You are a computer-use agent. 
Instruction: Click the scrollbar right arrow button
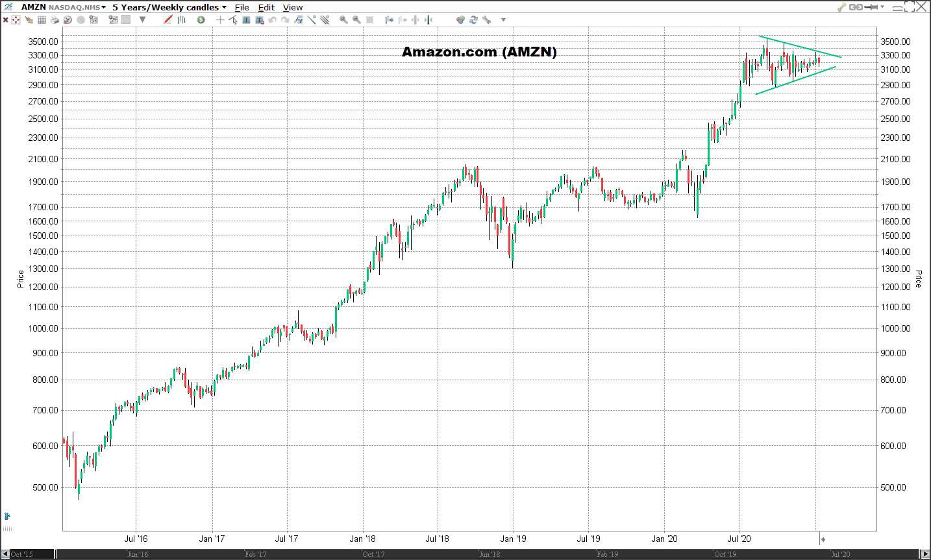pos(925,554)
